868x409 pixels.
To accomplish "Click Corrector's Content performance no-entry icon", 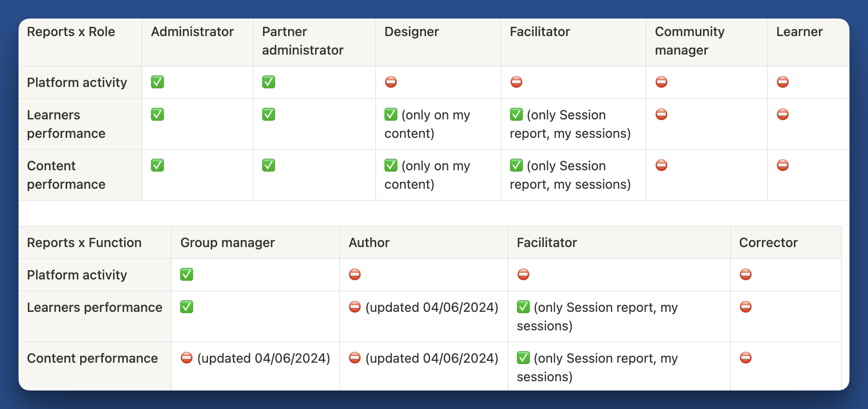I will pyautogui.click(x=746, y=358).
